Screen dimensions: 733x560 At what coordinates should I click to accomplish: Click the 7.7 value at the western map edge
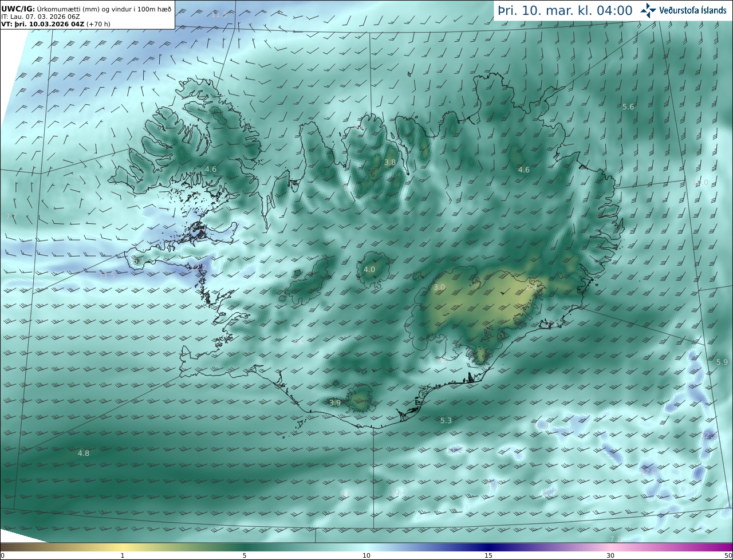pos(10,216)
